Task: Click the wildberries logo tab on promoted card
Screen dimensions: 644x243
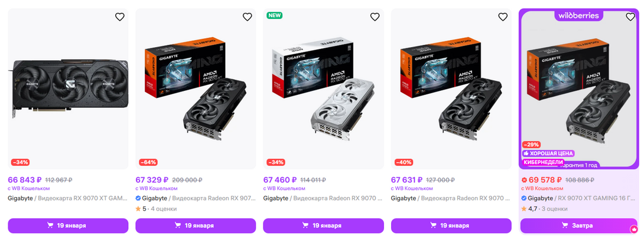Action: point(578,16)
